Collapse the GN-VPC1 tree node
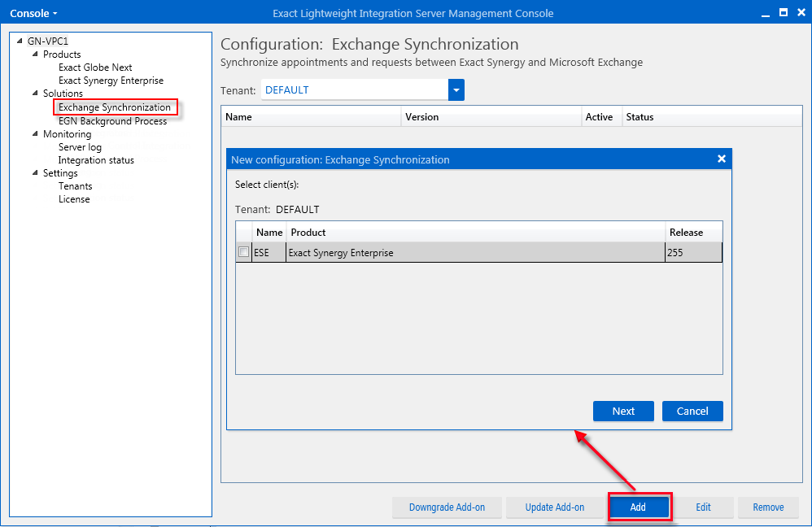The image size is (812, 527). click(20, 41)
